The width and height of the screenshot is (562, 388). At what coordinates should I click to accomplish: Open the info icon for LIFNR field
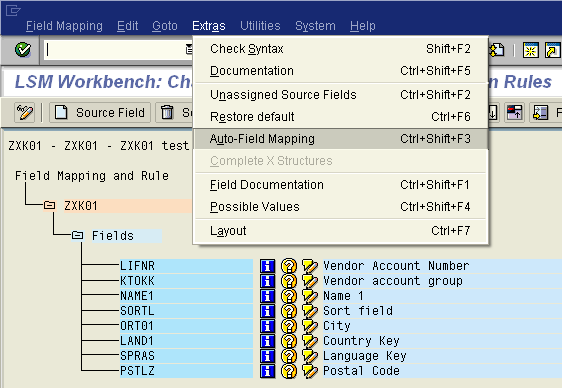pos(267,266)
